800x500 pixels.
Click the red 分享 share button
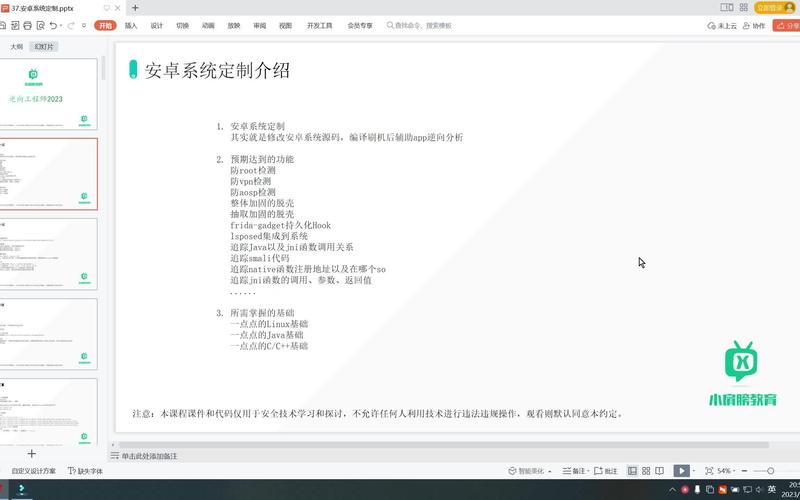tap(787, 26)
